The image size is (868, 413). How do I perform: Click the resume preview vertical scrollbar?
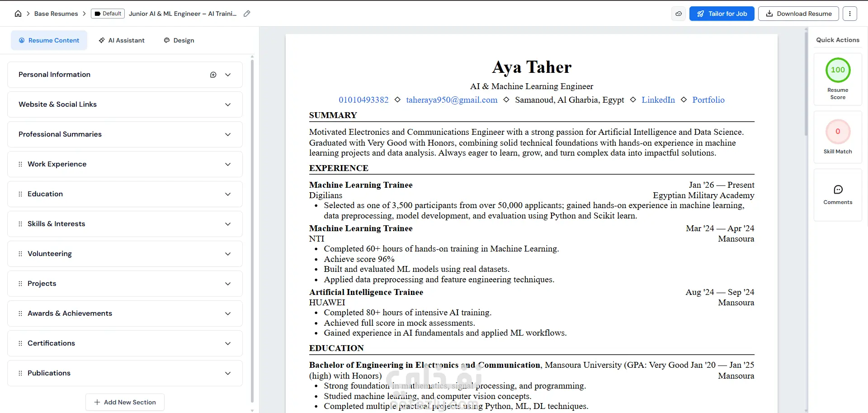coord(806,81)
